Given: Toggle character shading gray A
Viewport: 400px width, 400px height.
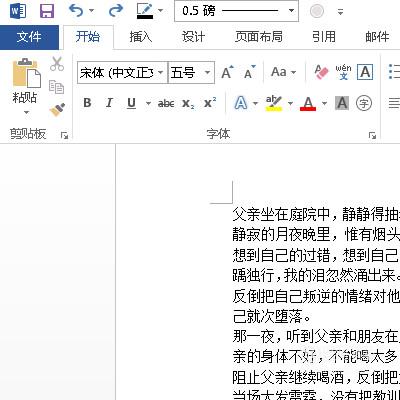Looking at the screenshot, I should (342, 103).
